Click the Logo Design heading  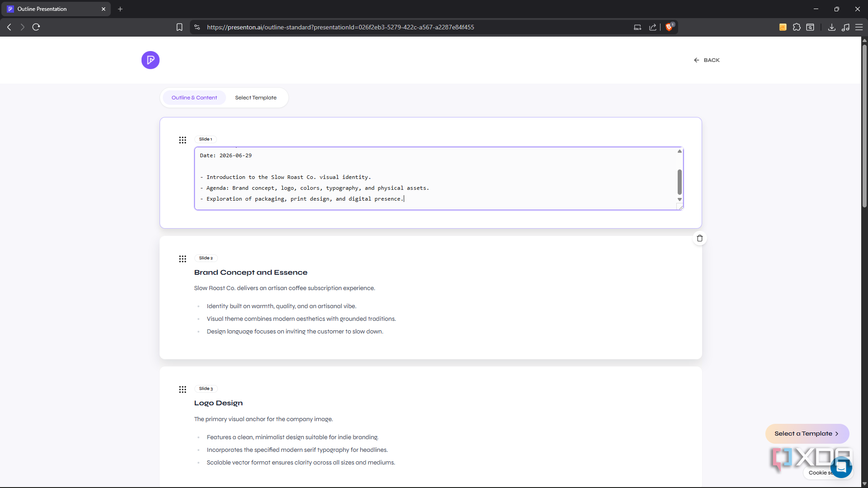(x=218, y=403)
